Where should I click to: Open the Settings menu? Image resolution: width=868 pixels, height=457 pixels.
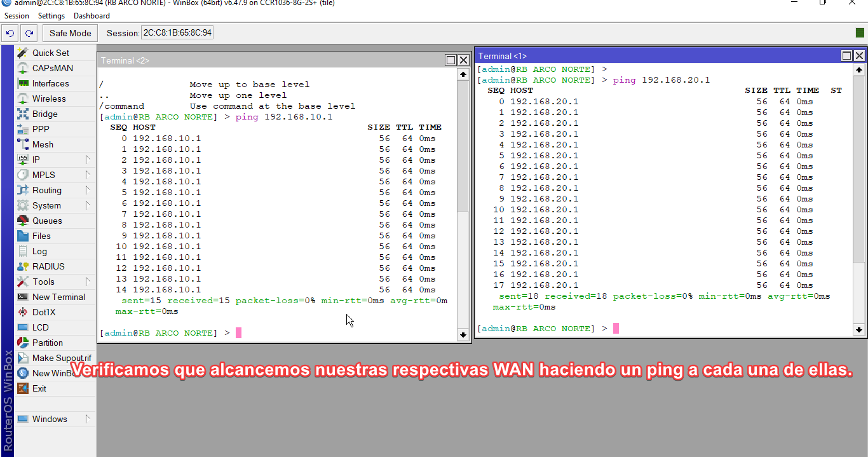pyautogui.click(x=51, y=15)
